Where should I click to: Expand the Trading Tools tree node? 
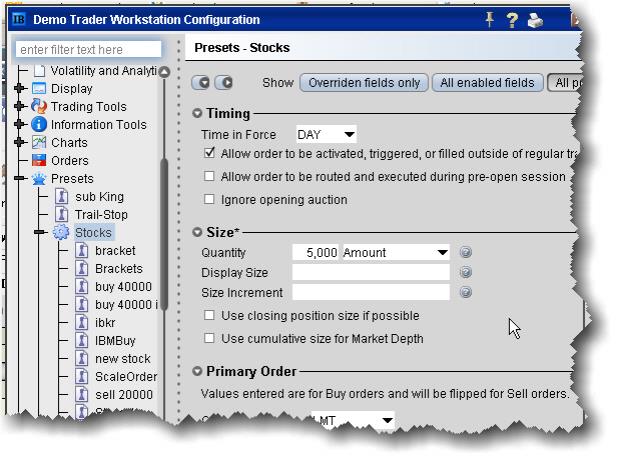tap(20, 107)
